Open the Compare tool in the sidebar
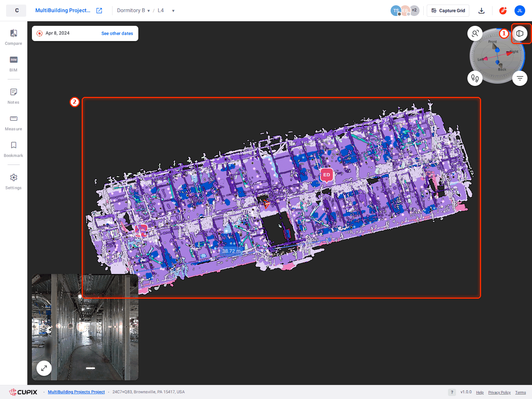 pos(14,37)
